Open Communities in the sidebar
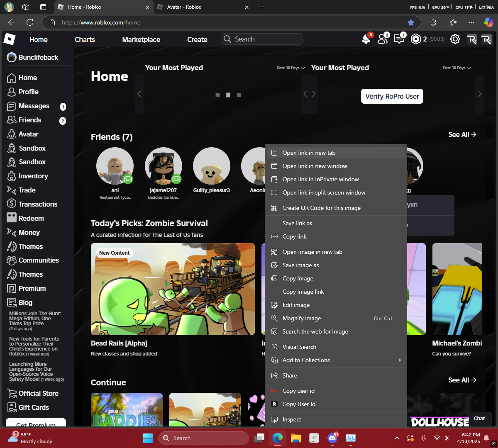This screenshot has width=498, height=448. click(x=33, y=260)
